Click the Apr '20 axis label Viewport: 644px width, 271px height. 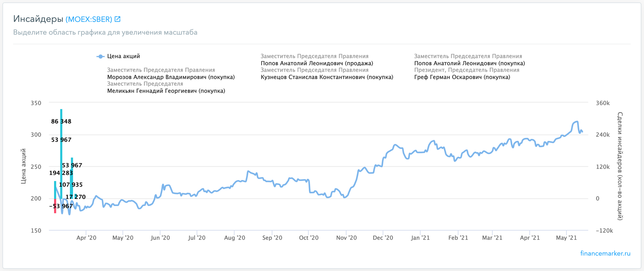click(86, 238)
